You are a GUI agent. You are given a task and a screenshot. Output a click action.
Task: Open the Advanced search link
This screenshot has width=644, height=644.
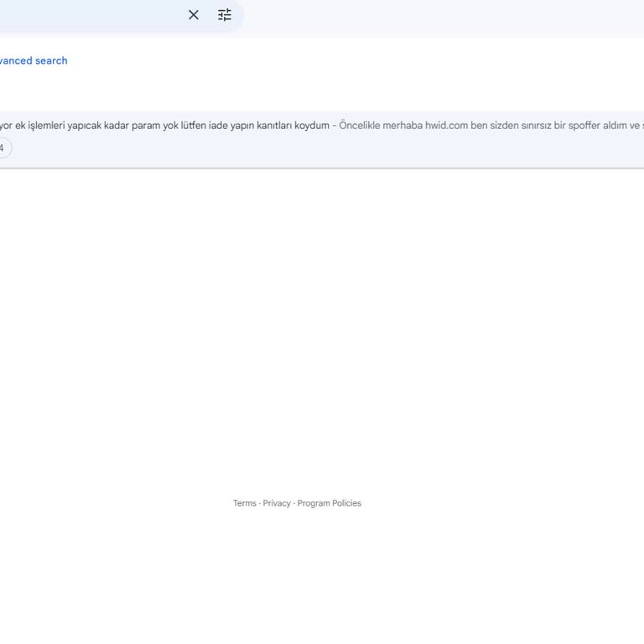point(34,60)
